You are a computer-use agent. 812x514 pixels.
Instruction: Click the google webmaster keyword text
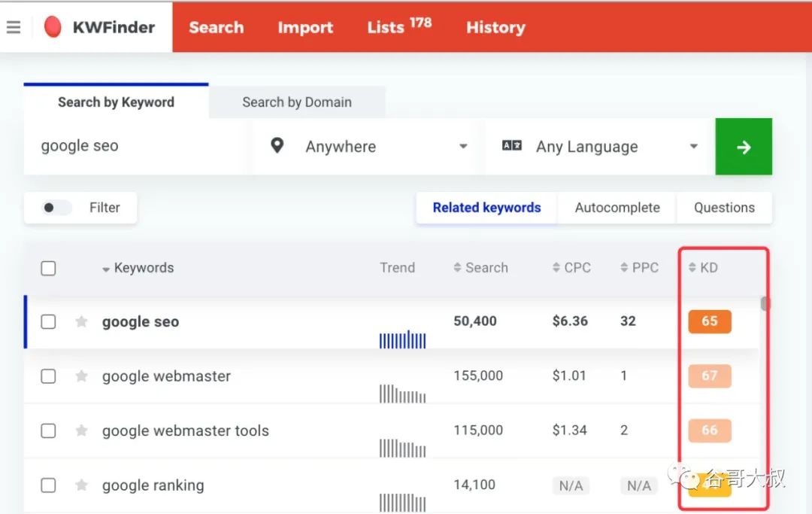(x=166, y=376)
